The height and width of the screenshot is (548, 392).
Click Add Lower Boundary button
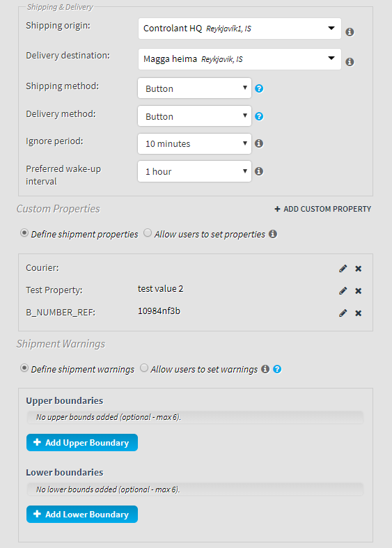tap(82, 514)
